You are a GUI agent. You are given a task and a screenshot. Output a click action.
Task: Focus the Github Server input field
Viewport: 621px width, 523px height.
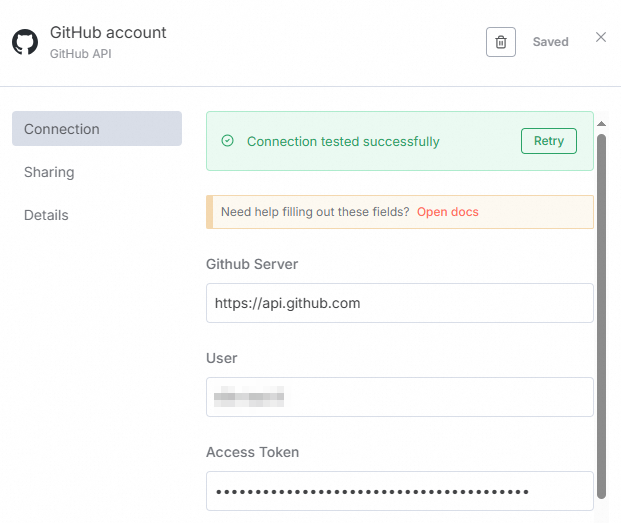399,303
